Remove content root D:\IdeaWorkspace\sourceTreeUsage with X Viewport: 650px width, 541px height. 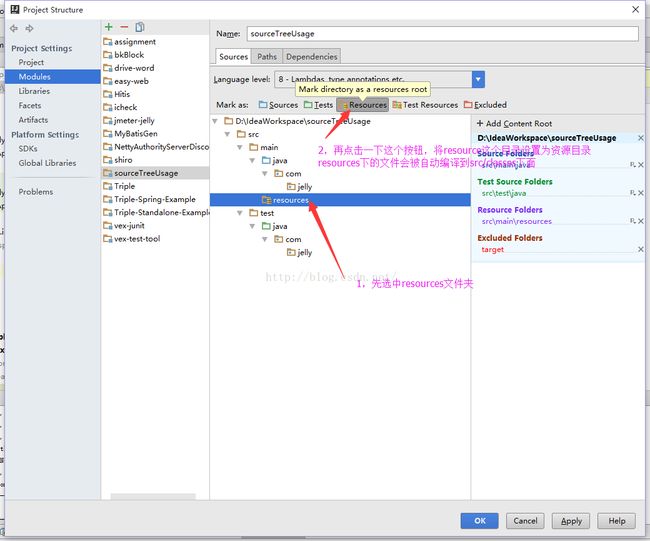click(640, 138)
